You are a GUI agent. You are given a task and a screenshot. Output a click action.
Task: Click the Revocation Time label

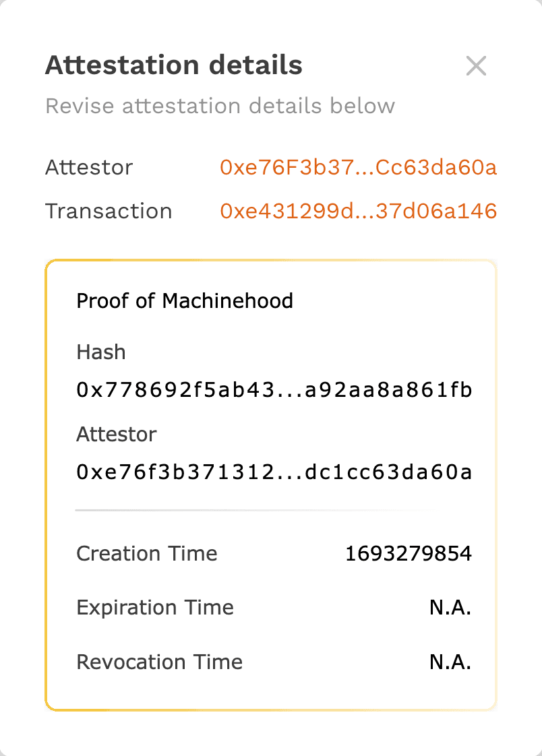(159, 662)
